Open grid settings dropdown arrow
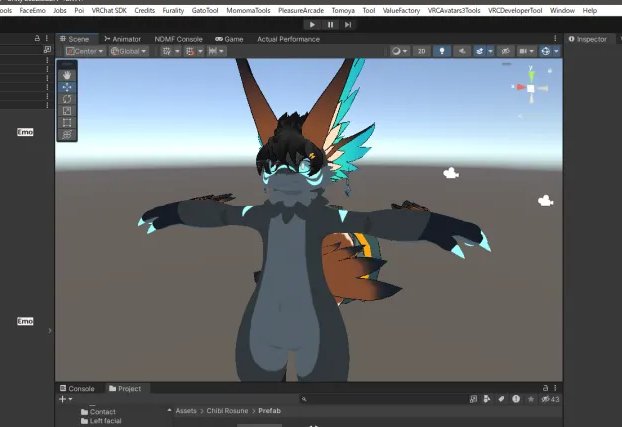This screenshot has height=427, width=622. point(177,51)
